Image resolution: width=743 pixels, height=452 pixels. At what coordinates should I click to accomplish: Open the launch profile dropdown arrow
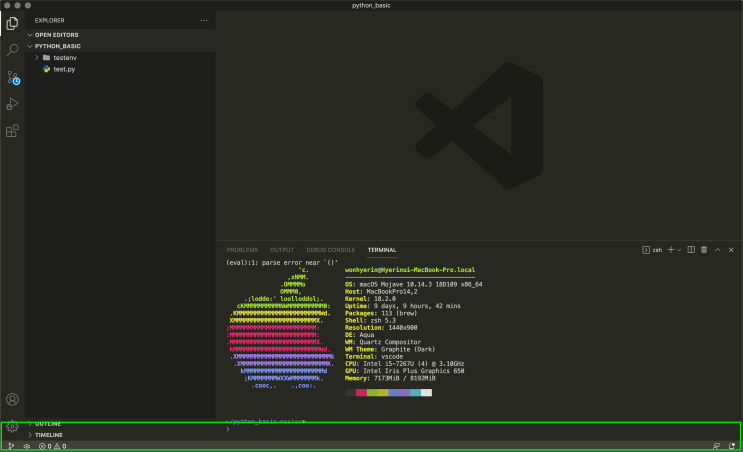(x=679, y=250)
